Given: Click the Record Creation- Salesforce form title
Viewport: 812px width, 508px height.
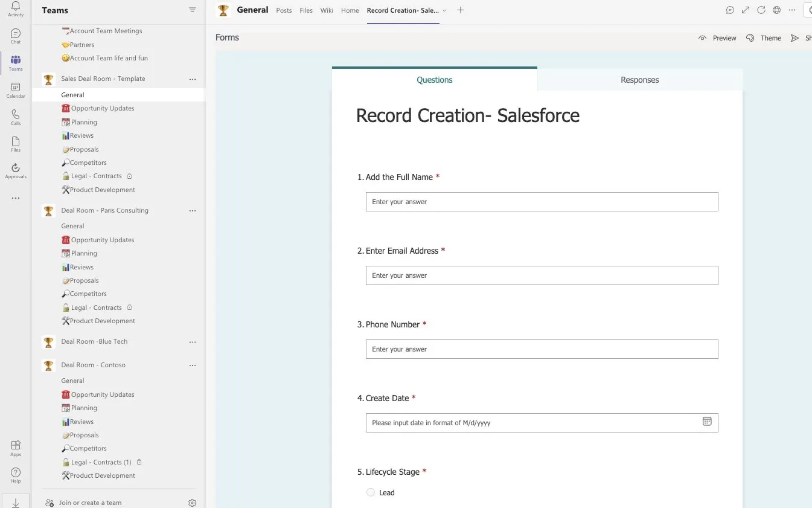Looking at the screenshot, I should pos(467,115).
